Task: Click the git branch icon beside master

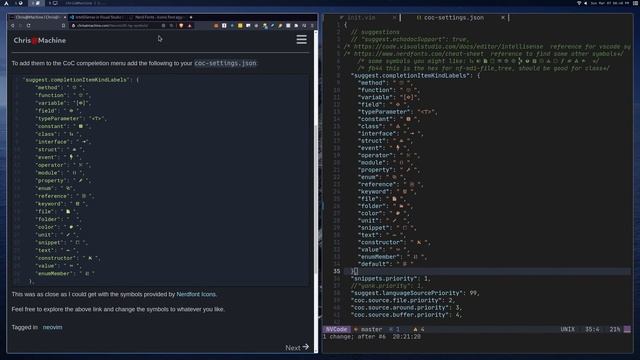Action: (x=356, y=329)
